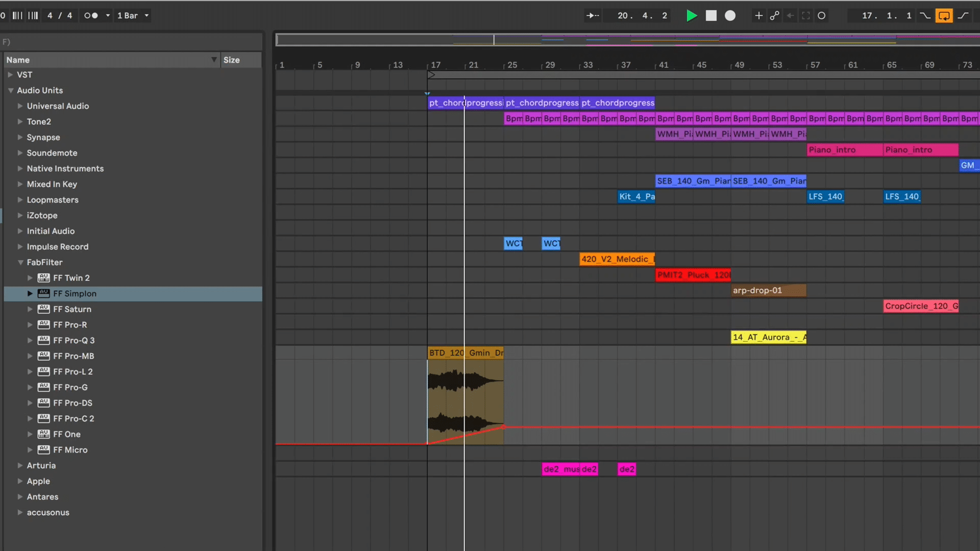Toggle Session Record circle icon

[x=822, y=16]
